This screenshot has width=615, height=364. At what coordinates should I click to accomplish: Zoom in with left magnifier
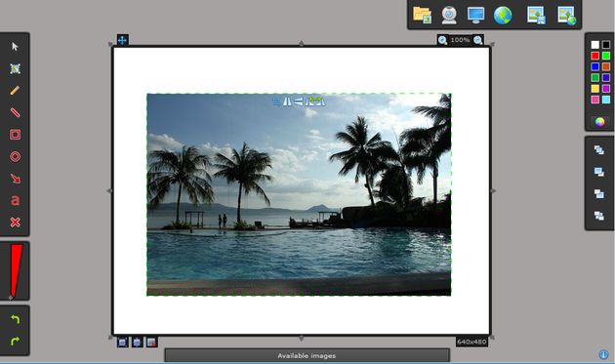click(x=442, y=40)
